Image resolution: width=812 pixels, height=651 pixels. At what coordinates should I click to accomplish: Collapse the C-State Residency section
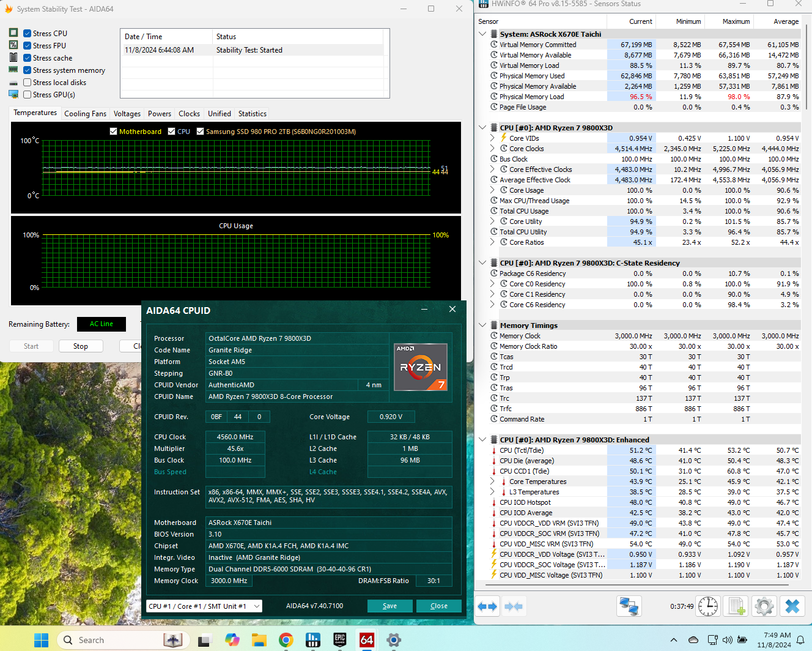[482, 263]
